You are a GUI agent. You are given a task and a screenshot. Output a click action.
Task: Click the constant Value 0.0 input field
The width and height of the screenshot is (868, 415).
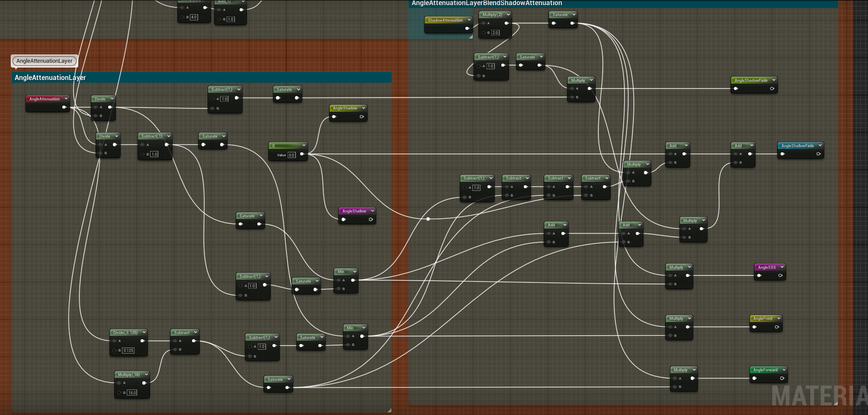click(292, 155)
